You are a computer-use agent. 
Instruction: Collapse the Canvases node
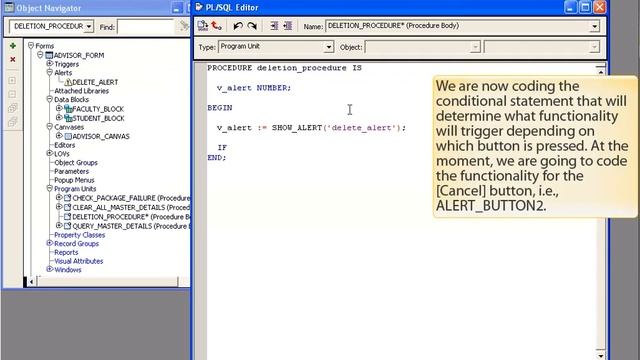[49, 127]
